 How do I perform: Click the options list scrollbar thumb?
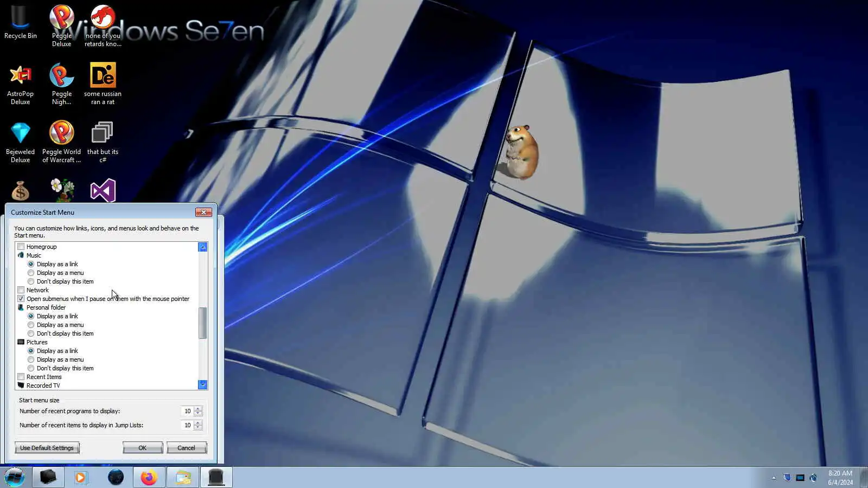click(x=203, y=323)
